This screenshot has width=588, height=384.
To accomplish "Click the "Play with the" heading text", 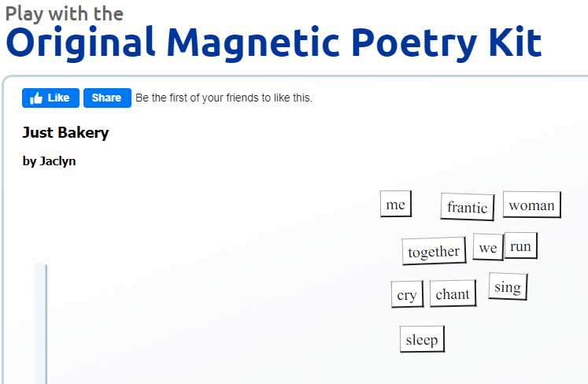I will click(x=64, y=13).
